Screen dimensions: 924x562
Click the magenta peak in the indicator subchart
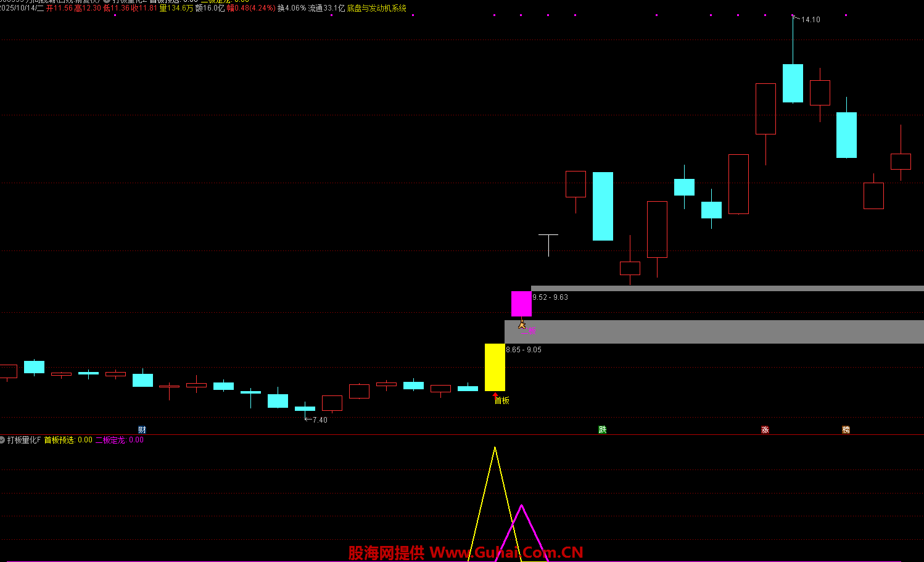click(522, 506)
